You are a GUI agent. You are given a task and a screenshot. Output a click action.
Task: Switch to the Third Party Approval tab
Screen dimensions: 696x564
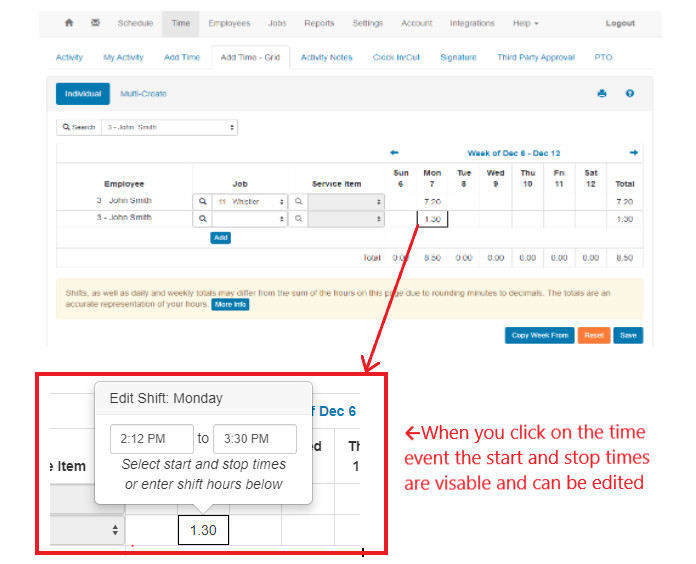click(536, 57)
